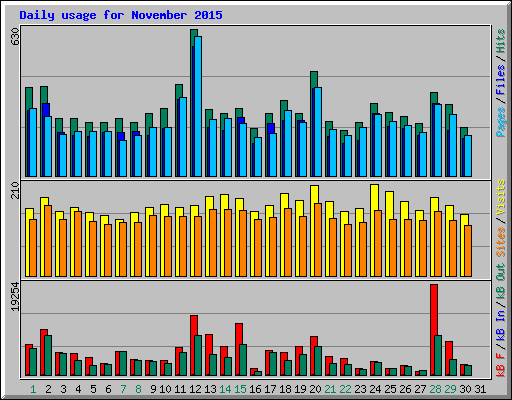
Task: Select day label 12 on the x-axis
Action: coord(195,389)
